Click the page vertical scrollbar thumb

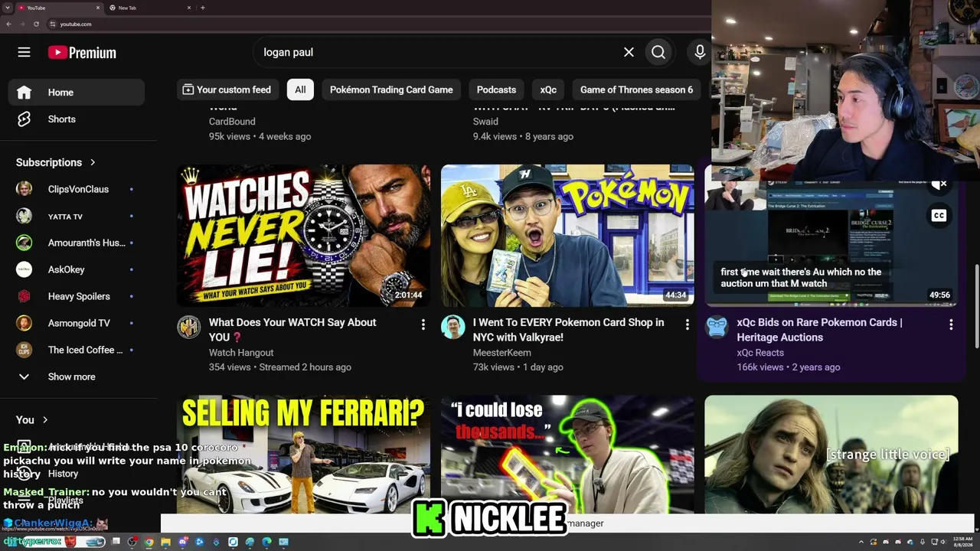tap(976, 305)
